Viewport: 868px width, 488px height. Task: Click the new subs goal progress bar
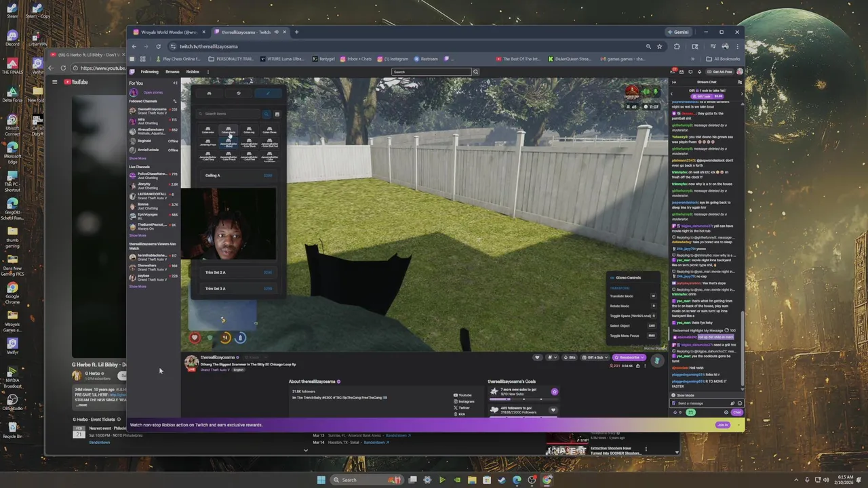[x=524, y=399]
